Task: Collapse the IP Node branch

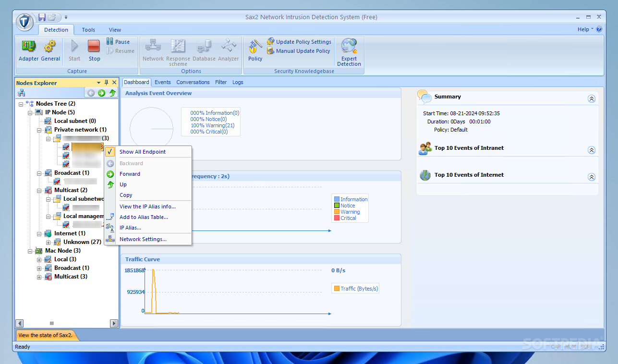Action: click(30, 112)
